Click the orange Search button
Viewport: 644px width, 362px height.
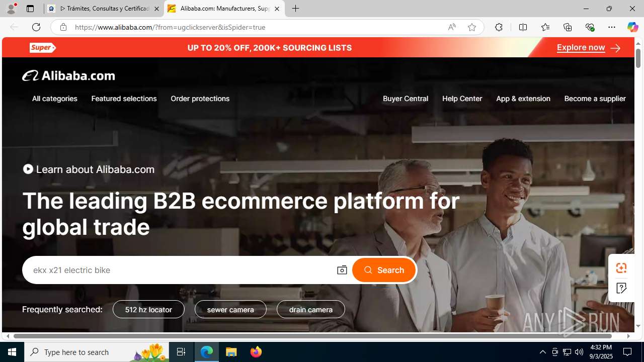point(384,270)
